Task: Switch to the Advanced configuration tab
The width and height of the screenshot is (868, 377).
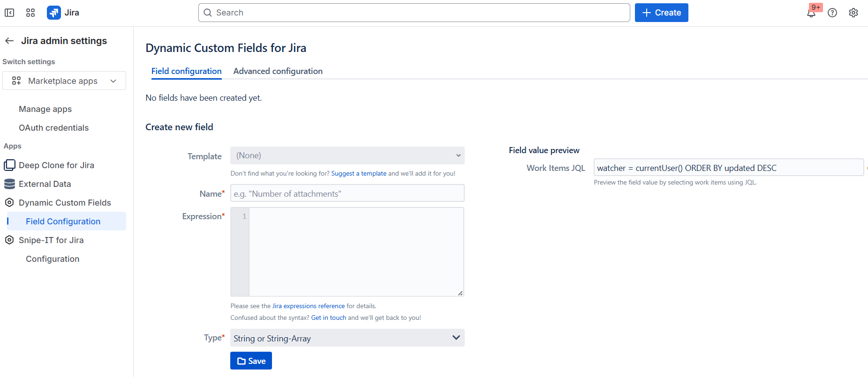Action: pyautogui.click(x=278, y=71)
